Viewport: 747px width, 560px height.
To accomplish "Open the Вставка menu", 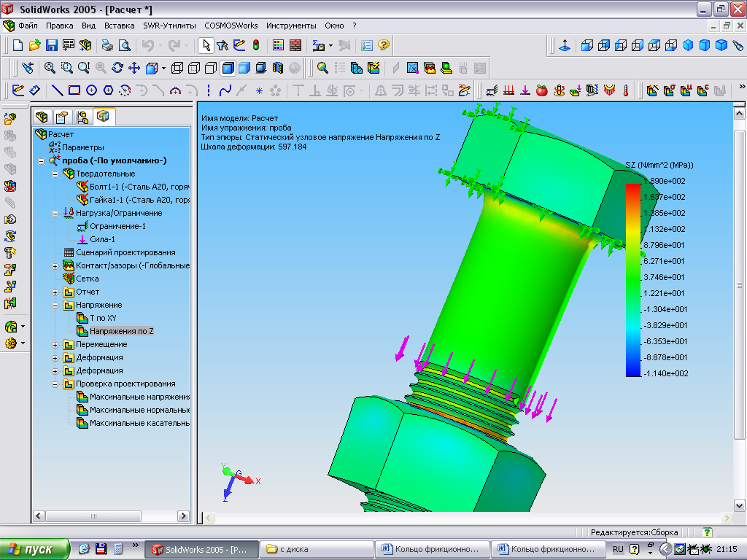I will [x=119, y=26].
